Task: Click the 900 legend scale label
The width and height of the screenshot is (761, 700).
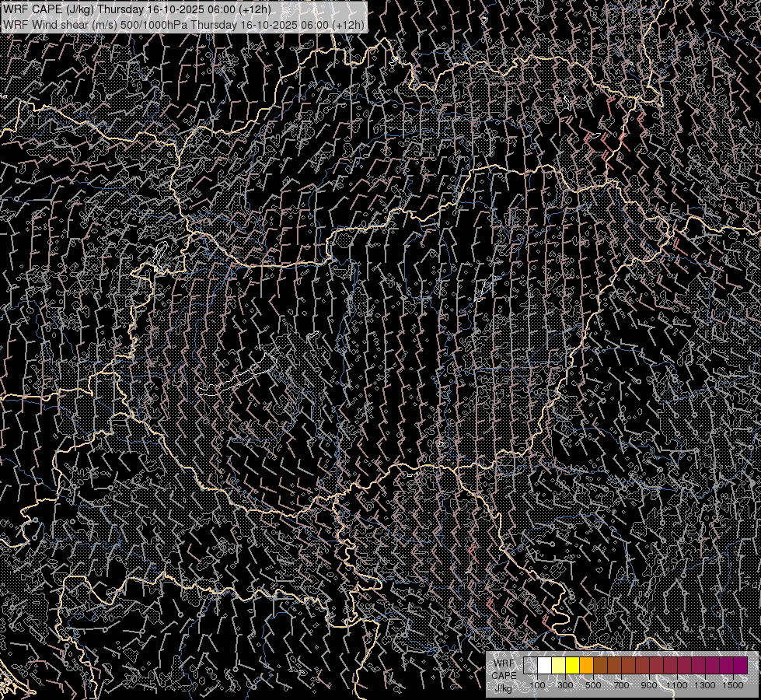Action: 649,685
